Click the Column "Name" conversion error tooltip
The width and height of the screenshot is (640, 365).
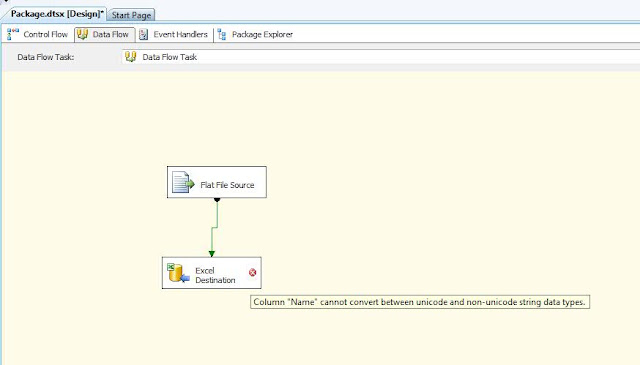(x=420, y=302)
